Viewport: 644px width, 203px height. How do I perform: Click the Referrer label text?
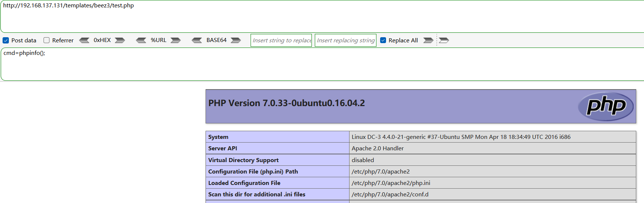pos(63,41)
